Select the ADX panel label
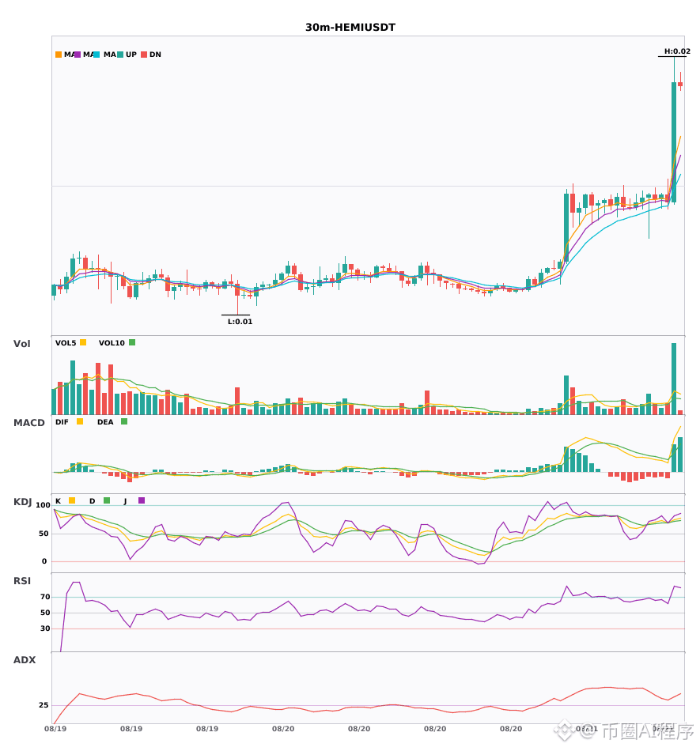Screen dimensions: 700x751 pyautogui.click(x=25, y=659)
